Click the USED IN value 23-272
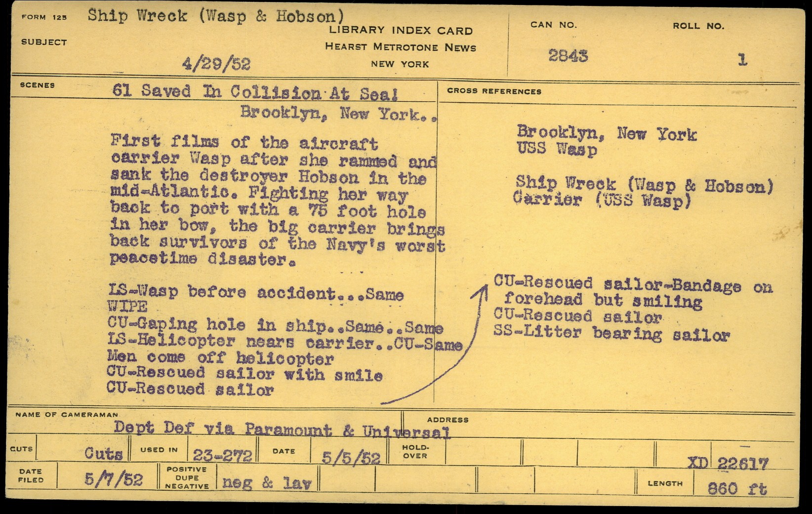This screenshot has height=514, width=812. pyautogui.click(x=222, y=455)
